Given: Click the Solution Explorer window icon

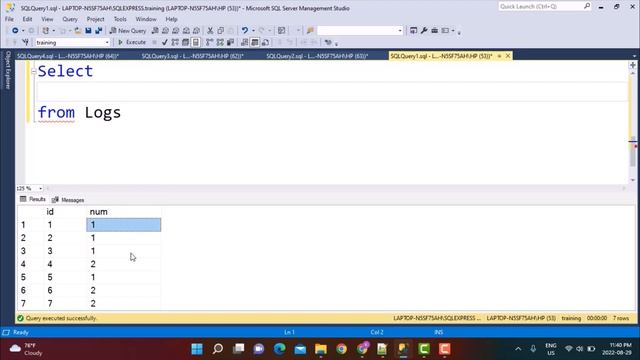Looking at the screenshot, I should (x=413, y=31).
